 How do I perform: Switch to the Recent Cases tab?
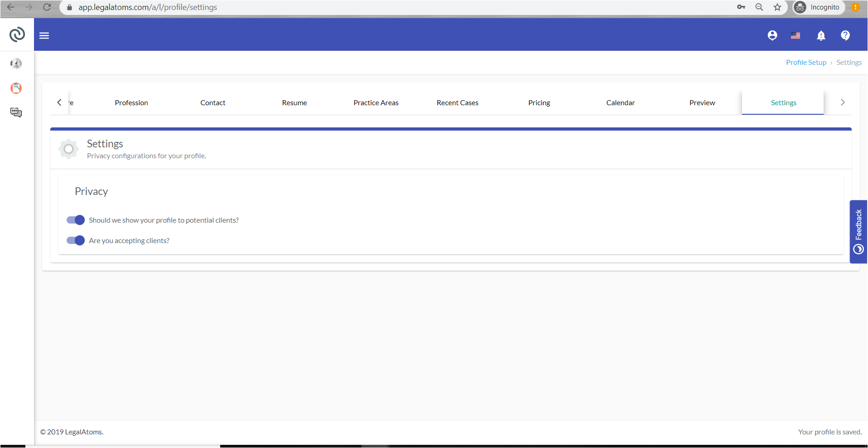[x=458, y=102]
